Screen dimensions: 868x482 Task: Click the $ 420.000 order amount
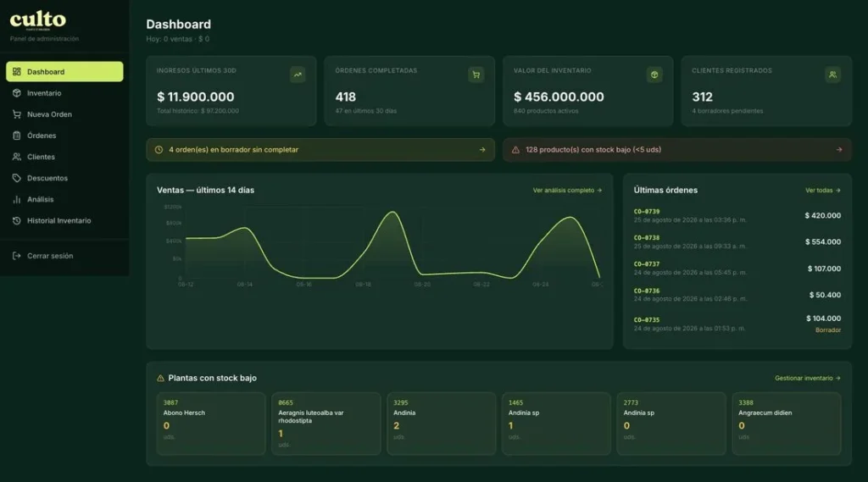(822, 216)
